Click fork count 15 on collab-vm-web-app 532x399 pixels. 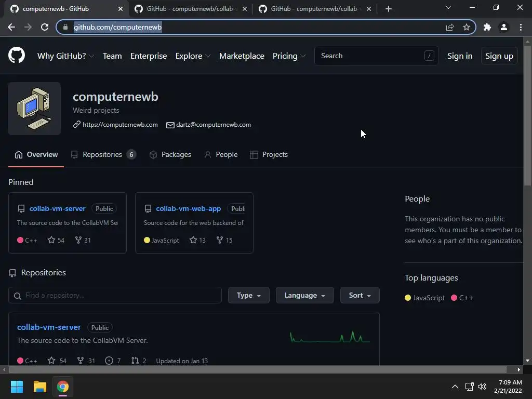pos(224,240)
